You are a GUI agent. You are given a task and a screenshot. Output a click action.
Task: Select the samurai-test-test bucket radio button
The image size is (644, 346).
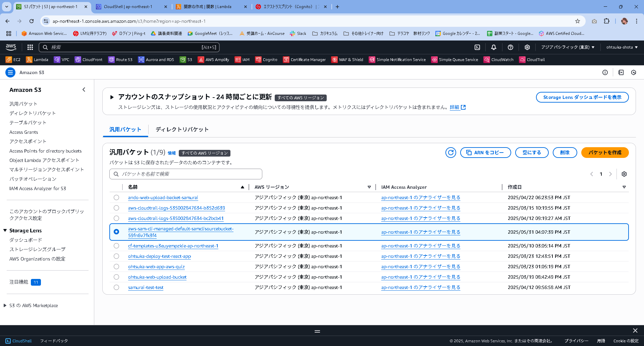click(x=116, y=287)
